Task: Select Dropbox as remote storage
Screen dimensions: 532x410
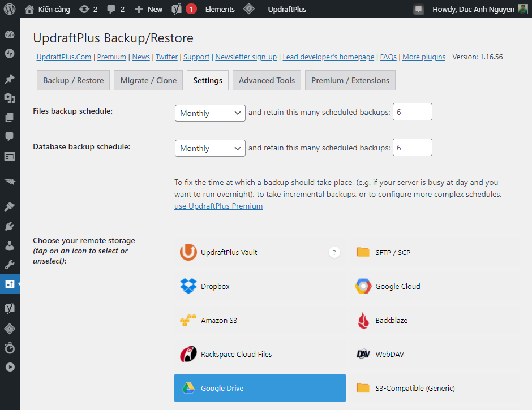Action: (x=260, y=286)
